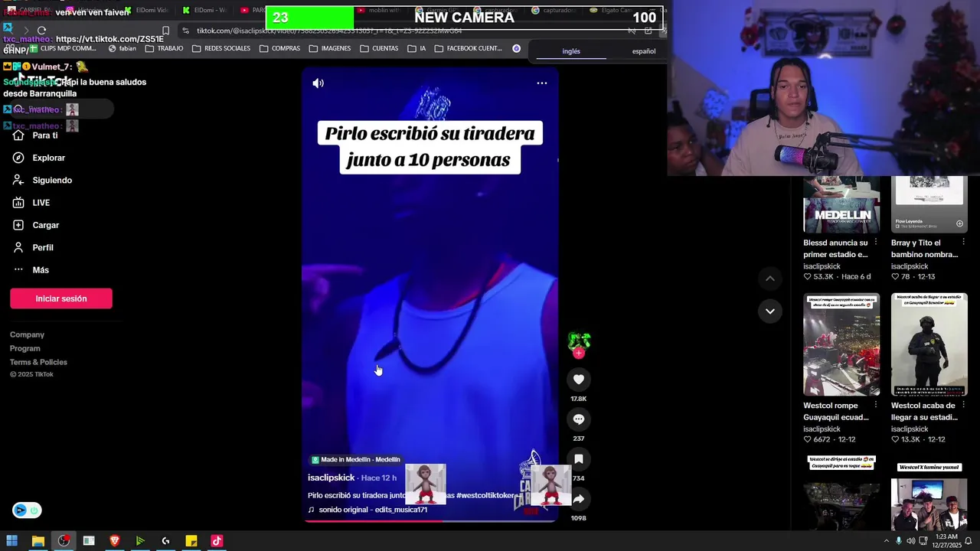Viewport: 980px width, 551px height.
Task: Go to the previous video with up arrow
Action: pos(770,279)
